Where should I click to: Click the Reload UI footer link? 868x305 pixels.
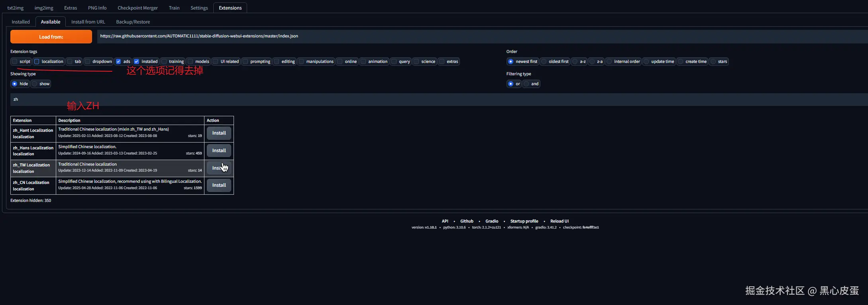click(x=560, y=221)
